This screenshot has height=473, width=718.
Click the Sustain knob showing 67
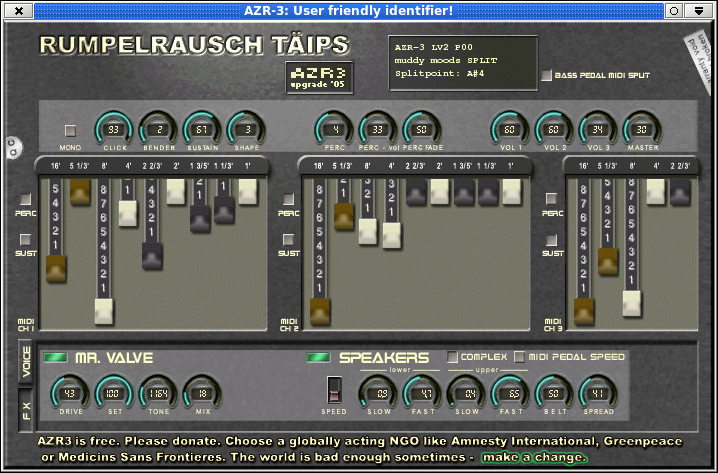coord(202,129)
